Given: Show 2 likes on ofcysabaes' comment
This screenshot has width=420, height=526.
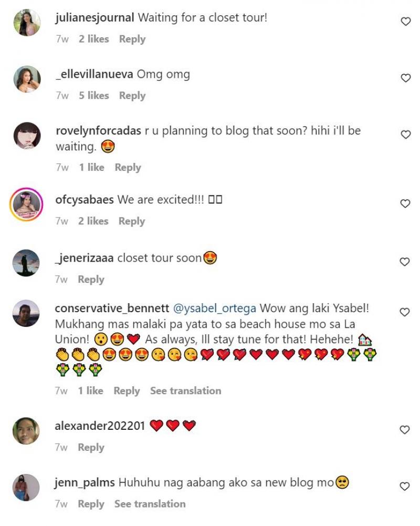Looking at the screenshot, I should [94, 221].
